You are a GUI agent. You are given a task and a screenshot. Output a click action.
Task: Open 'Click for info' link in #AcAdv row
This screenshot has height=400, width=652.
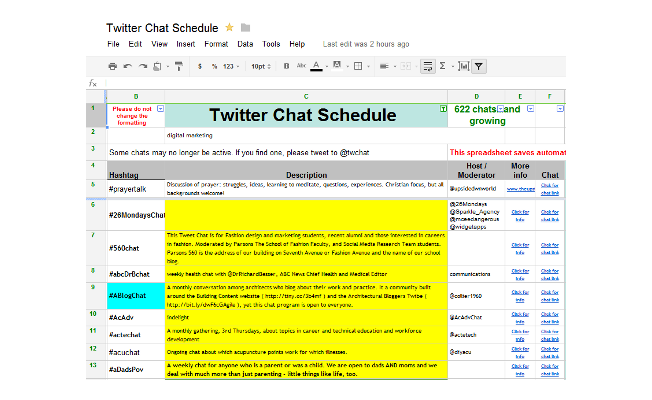pos(520,318)
